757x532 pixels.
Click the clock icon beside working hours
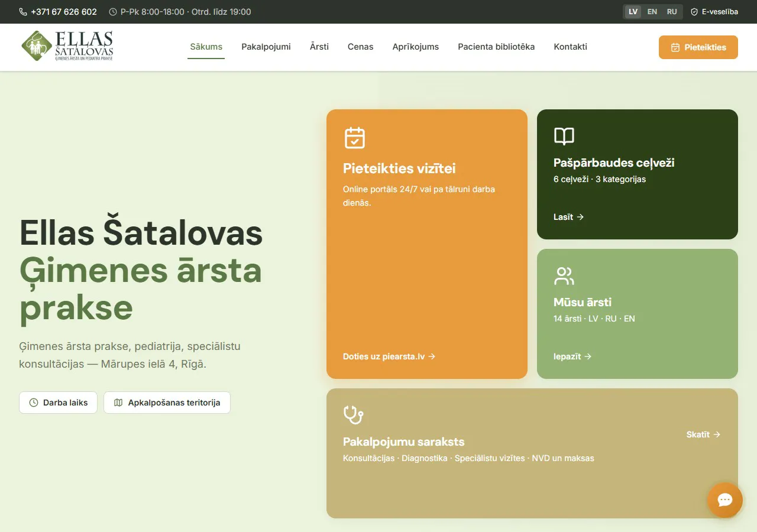coord(113,12)
